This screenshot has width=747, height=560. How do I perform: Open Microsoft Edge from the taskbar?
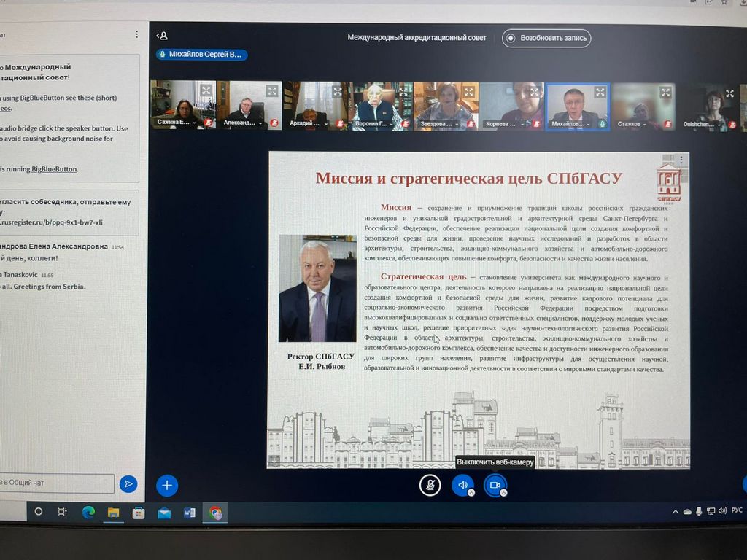click(x=88, y=512)
